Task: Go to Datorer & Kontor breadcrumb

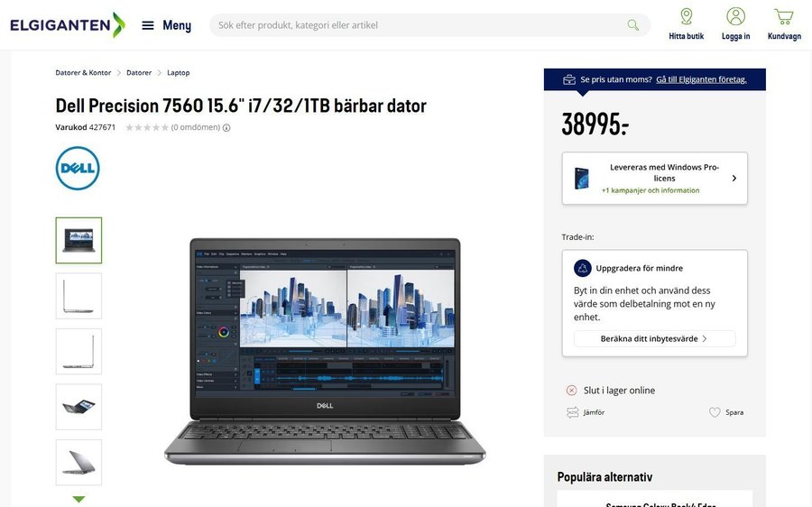Action: (x=83, y=72)
